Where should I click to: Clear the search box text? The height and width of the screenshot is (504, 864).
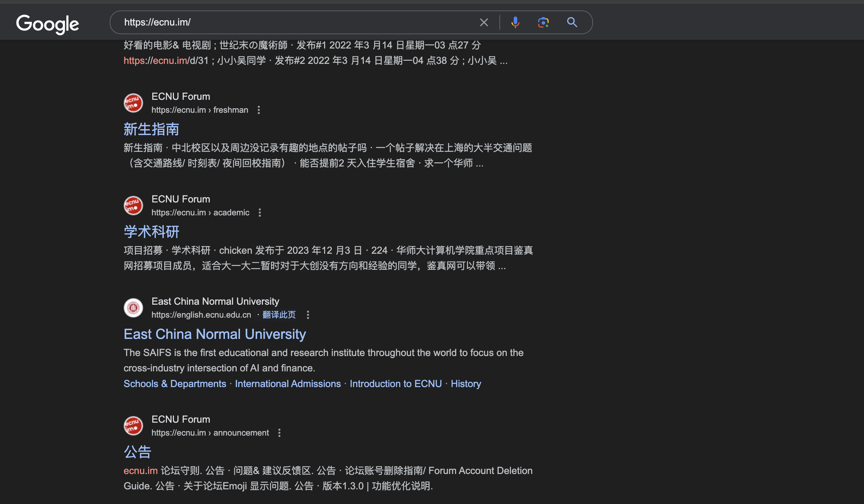pos(484,22)
